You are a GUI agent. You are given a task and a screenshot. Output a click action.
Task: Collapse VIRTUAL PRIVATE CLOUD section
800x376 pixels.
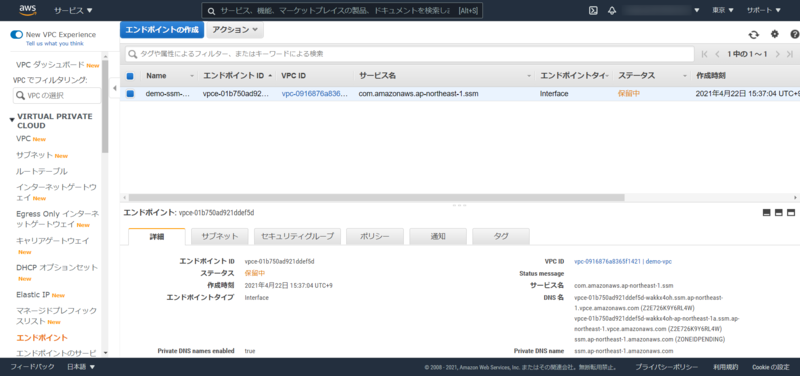(12, 119)
